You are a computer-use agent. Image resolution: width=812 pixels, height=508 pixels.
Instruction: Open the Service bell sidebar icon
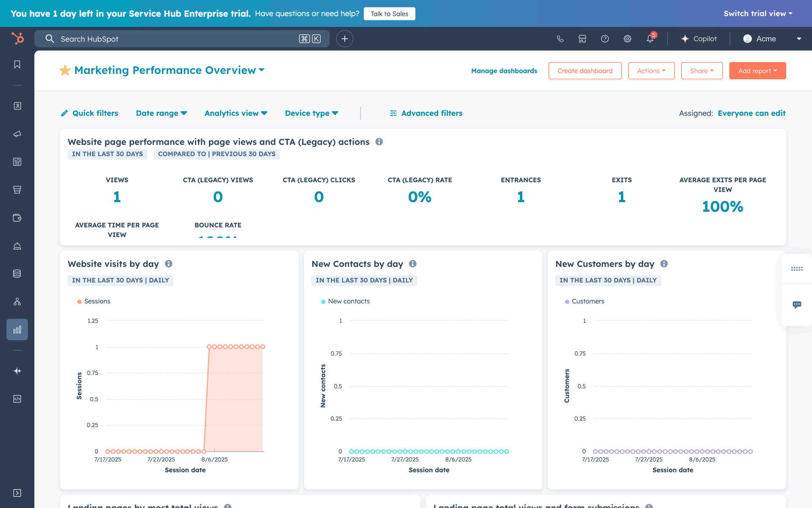pos(17,246)
